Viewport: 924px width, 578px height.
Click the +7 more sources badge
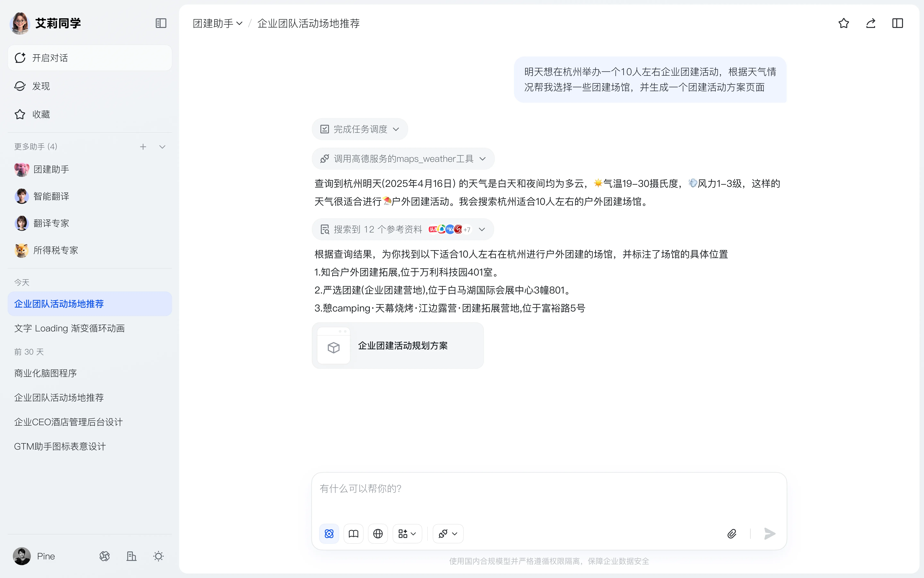pyautogui.click(x=467, y=229)
